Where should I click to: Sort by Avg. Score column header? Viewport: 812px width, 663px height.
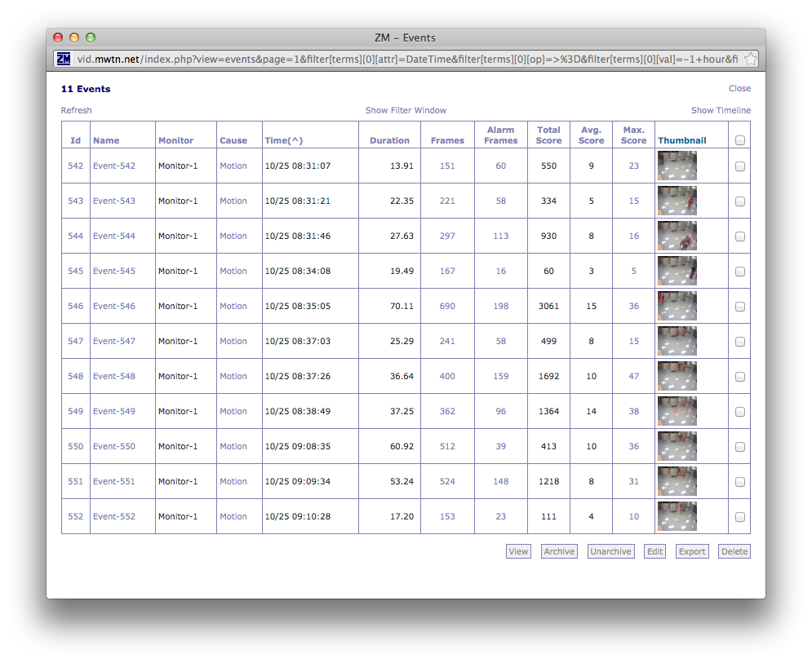(591, 135)
